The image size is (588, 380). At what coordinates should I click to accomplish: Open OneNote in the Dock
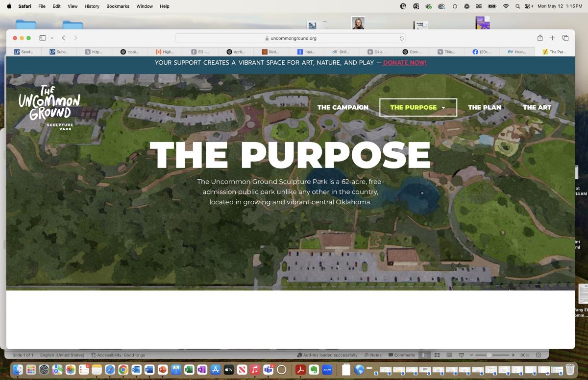click(202, 370)
